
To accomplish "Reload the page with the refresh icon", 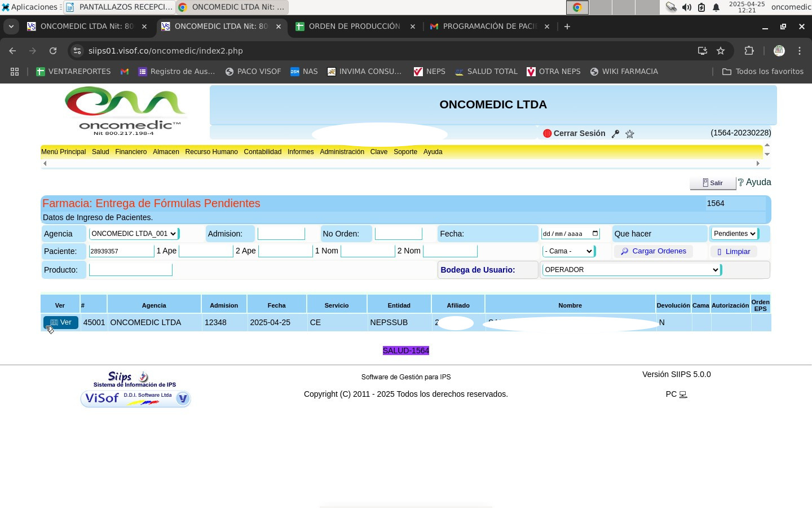I will pyautogui.click(x=53, y=51).
